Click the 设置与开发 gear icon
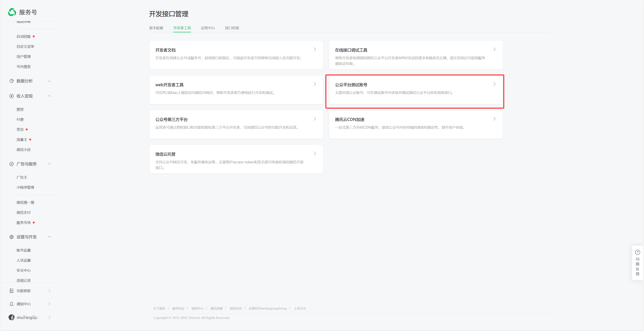The height and width of the screenshot is (331, 644). pos(12,237)
